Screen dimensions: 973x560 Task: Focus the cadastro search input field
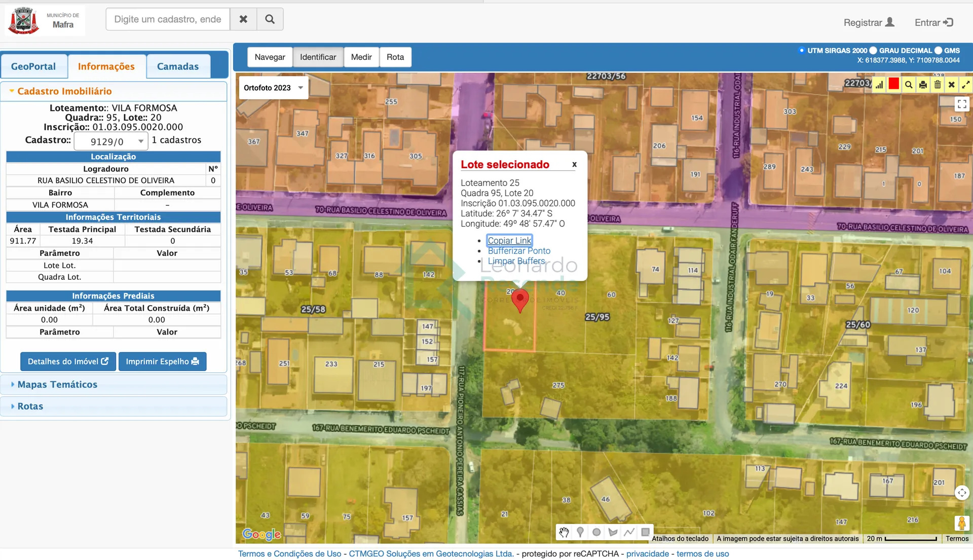(168, 19)
